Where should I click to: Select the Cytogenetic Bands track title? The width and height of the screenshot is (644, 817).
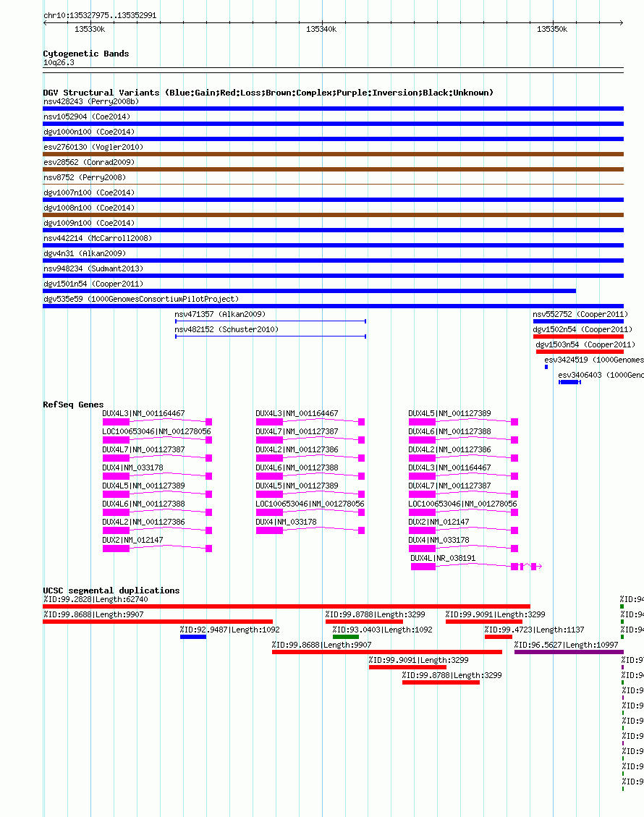(86, 54)
